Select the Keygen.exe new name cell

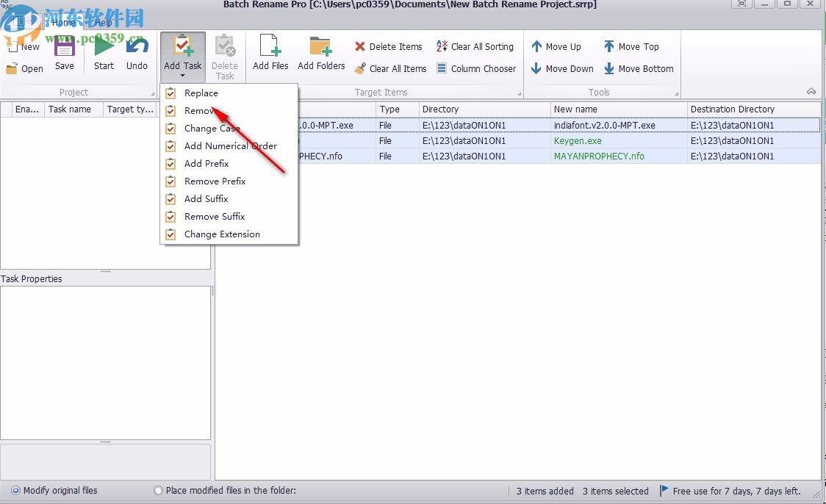(619, 140)
